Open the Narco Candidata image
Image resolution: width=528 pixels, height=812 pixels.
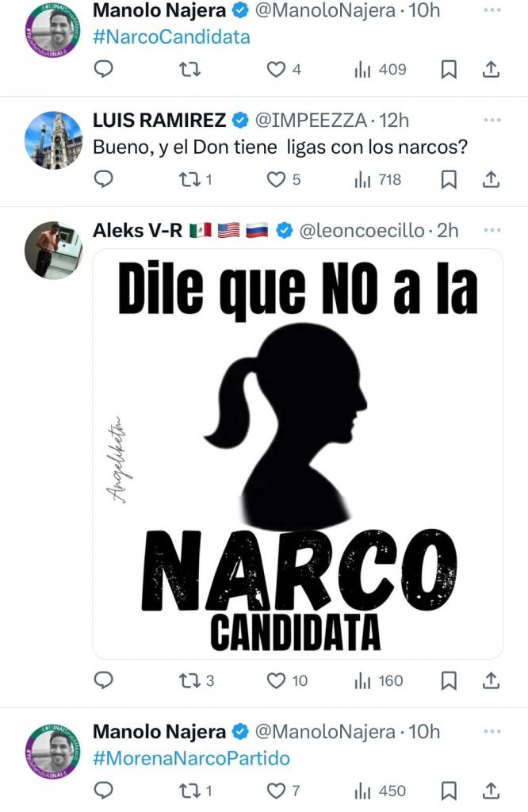click(297, 454)
